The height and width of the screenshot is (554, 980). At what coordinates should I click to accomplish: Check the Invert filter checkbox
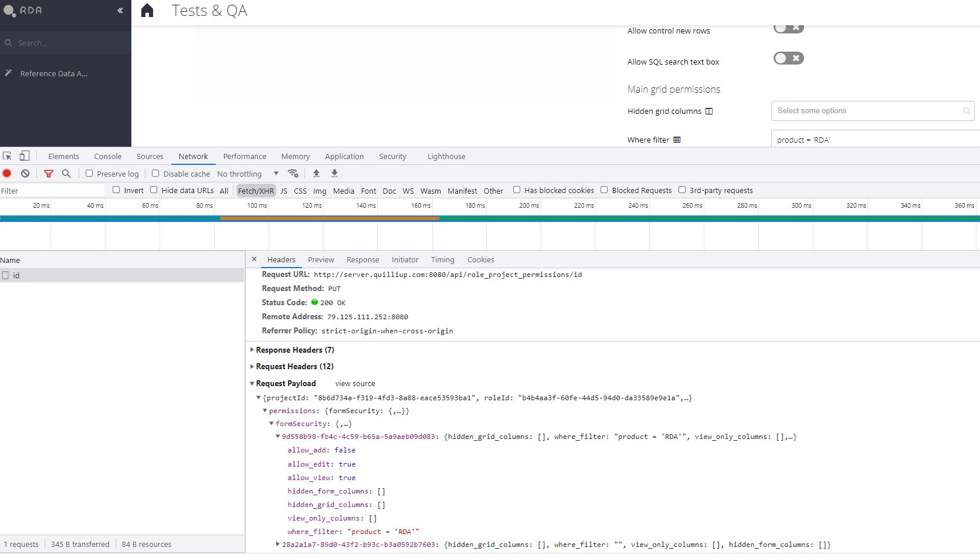(x=116, y=190)
